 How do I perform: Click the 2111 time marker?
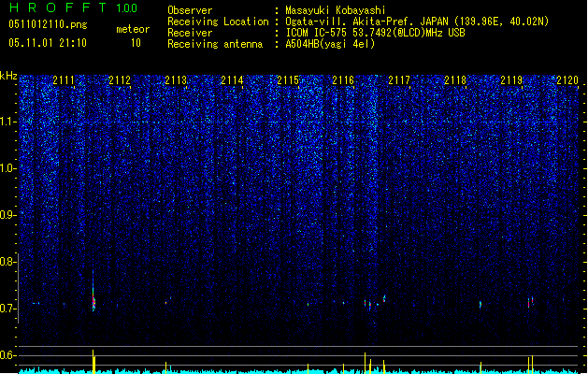point(64,80)
